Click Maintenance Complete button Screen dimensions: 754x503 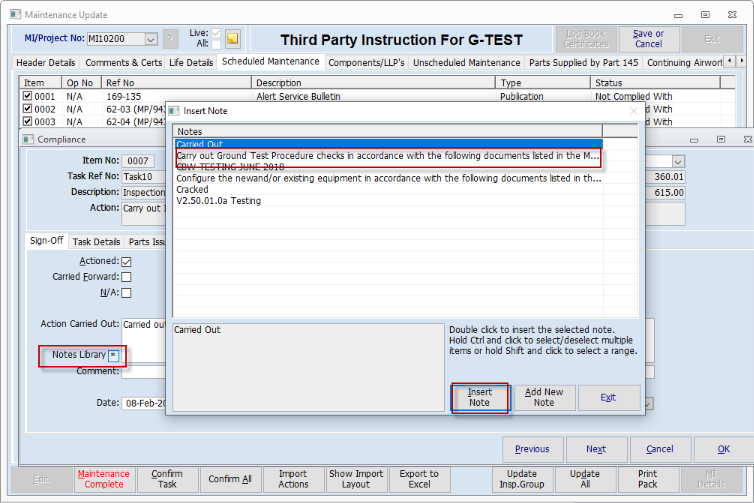click(x=103, y=479)
